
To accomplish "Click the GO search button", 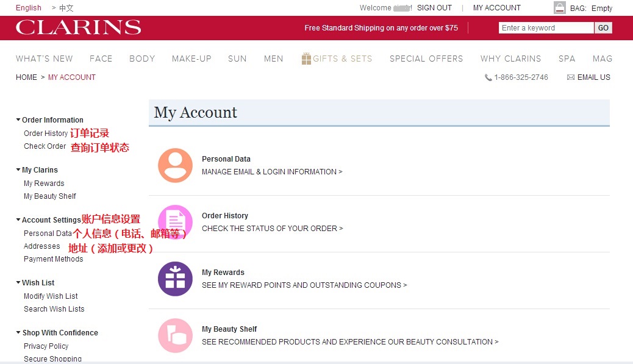I will [x=603, y=28].
